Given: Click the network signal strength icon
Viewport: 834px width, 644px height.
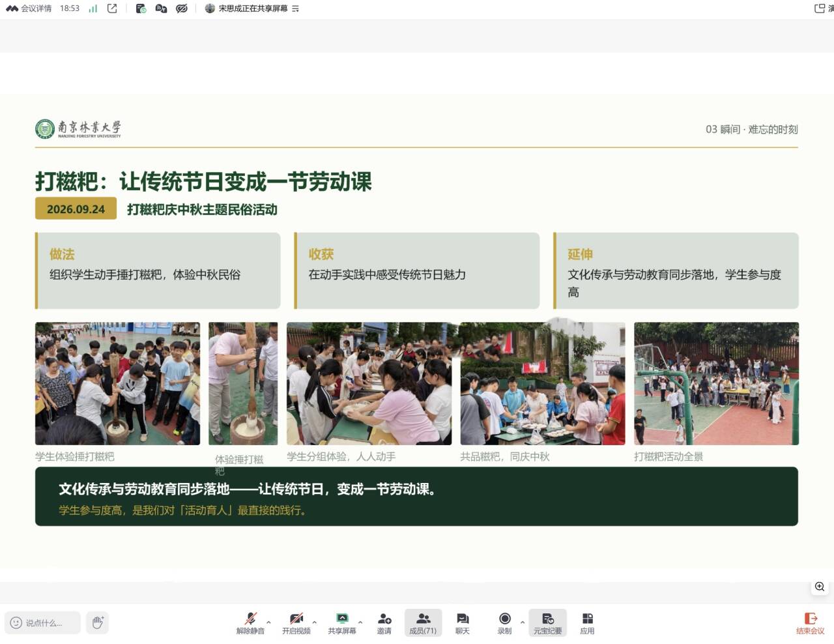Looking at the screenshot, I should coord(93,8).
